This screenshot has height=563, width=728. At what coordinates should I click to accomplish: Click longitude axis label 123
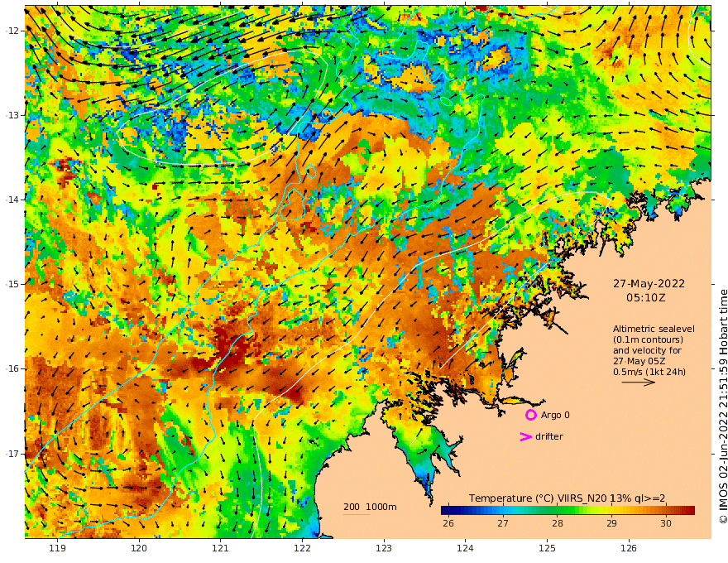(x=384, y=549)
